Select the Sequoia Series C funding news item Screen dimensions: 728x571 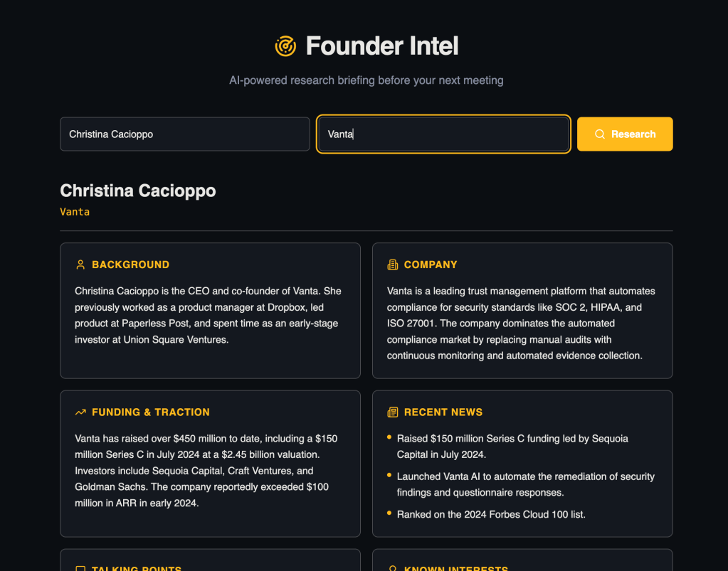point(512,447)
